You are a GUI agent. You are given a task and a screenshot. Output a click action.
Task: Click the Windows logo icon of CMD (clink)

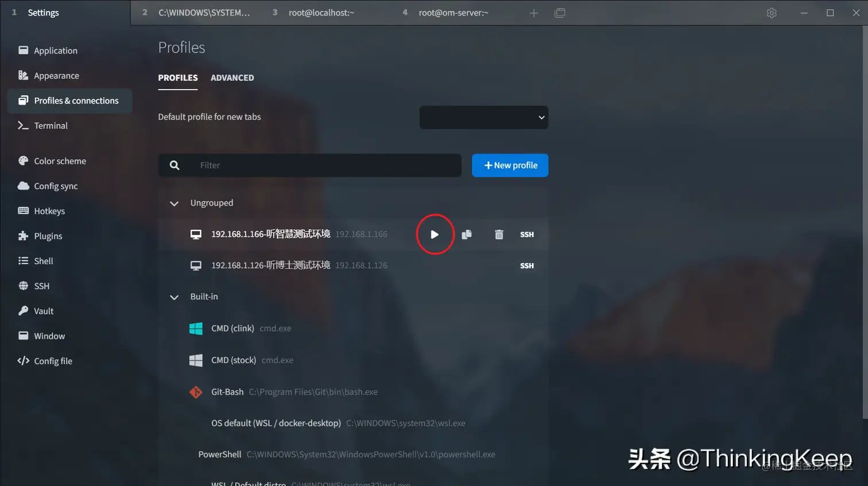pos(196,329)
